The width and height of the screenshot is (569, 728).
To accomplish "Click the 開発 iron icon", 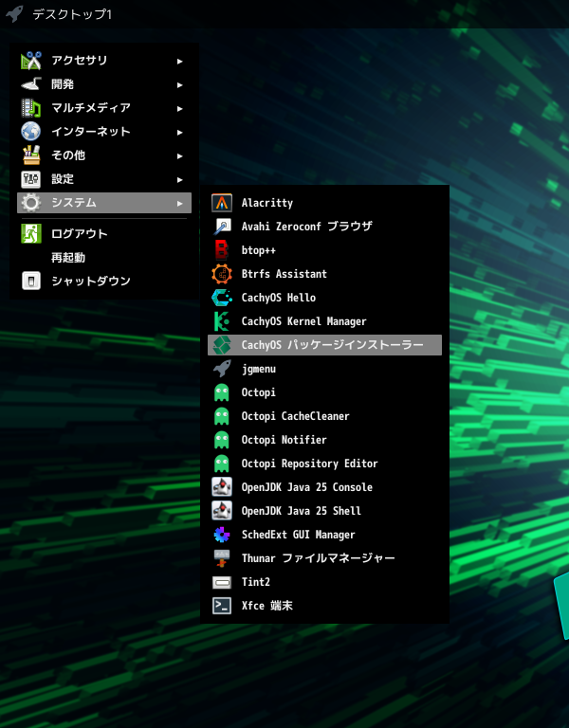I will click(30, 84).
